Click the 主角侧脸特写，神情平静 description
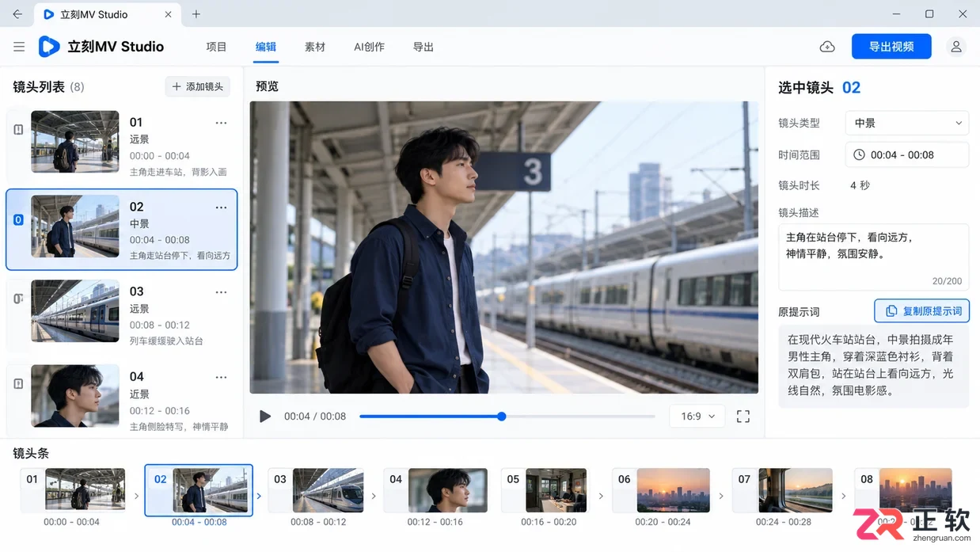This screenshot has height=552, width=980. (x=179, y=426)
